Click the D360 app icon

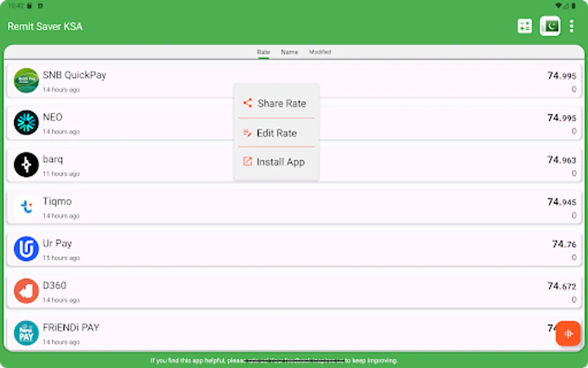tap(26, 291)
